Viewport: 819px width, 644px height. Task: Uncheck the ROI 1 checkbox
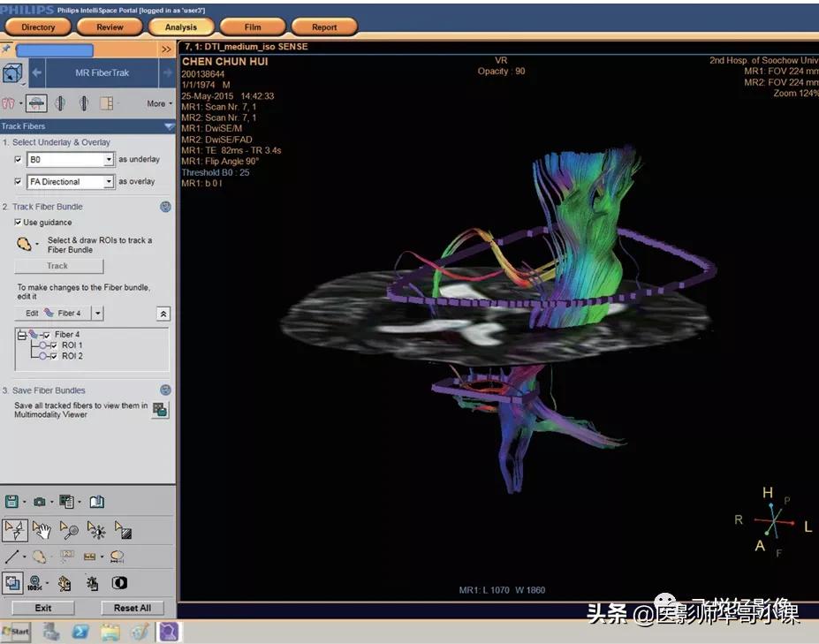pos(54,345)
